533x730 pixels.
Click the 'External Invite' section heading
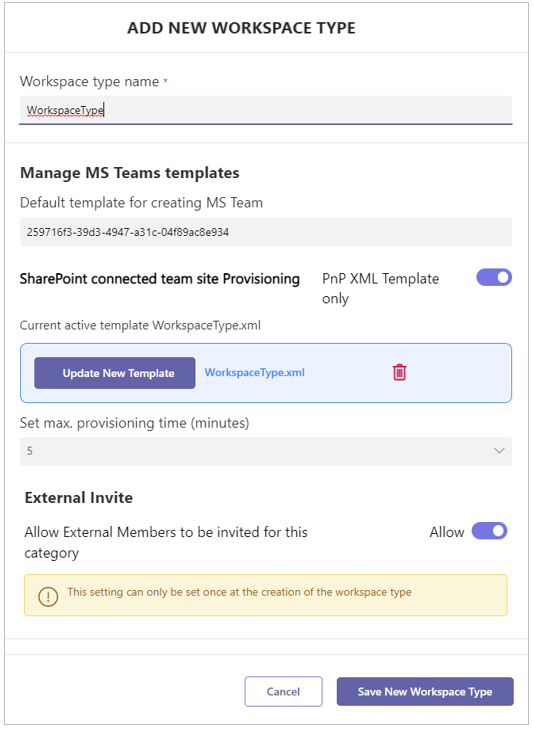point(79,498)
